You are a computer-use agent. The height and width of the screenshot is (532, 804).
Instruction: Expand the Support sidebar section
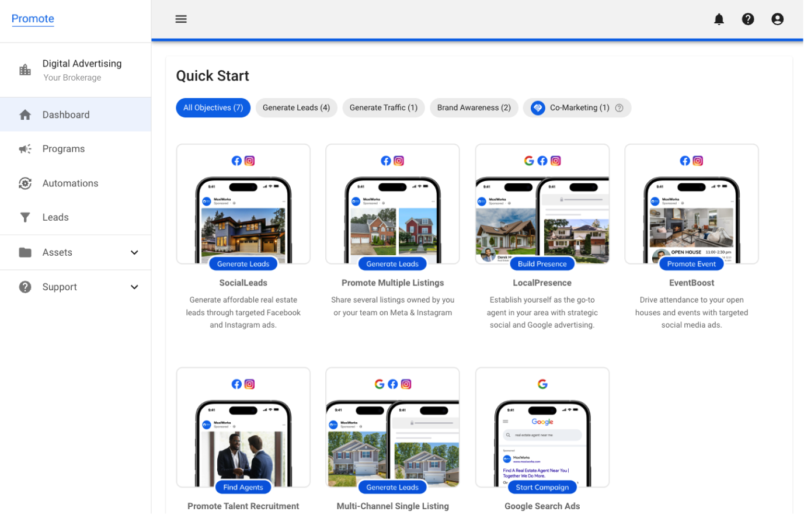click(x=134, y=287)
